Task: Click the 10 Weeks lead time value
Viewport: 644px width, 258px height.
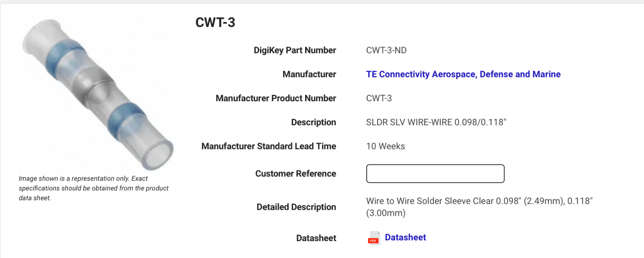Action: coord(385,146)
